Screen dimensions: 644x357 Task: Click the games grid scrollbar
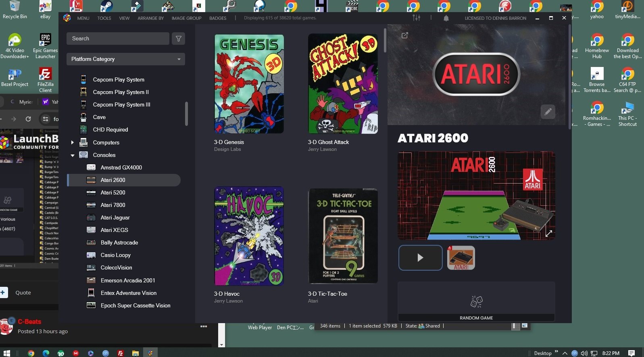click(x=385, y=40)
